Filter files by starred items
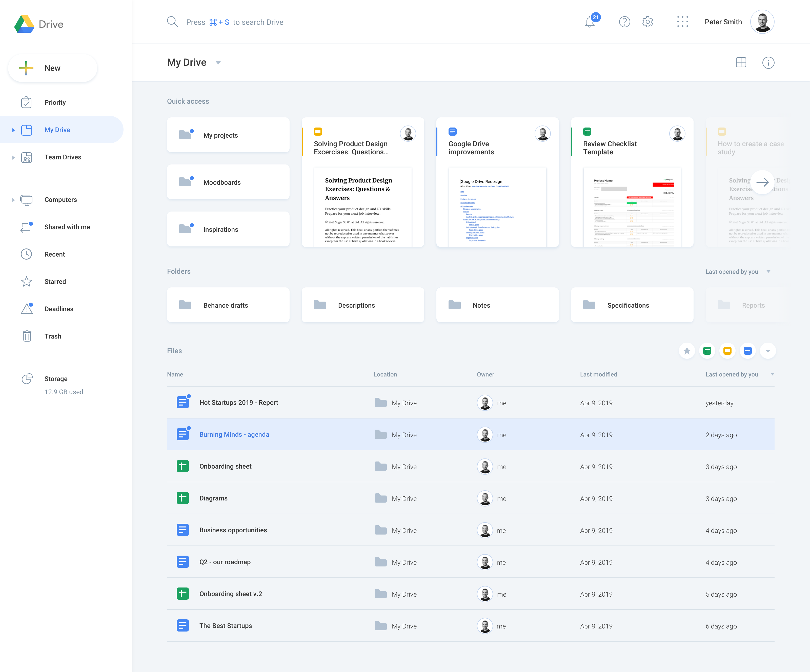 (x=687, y=351)
